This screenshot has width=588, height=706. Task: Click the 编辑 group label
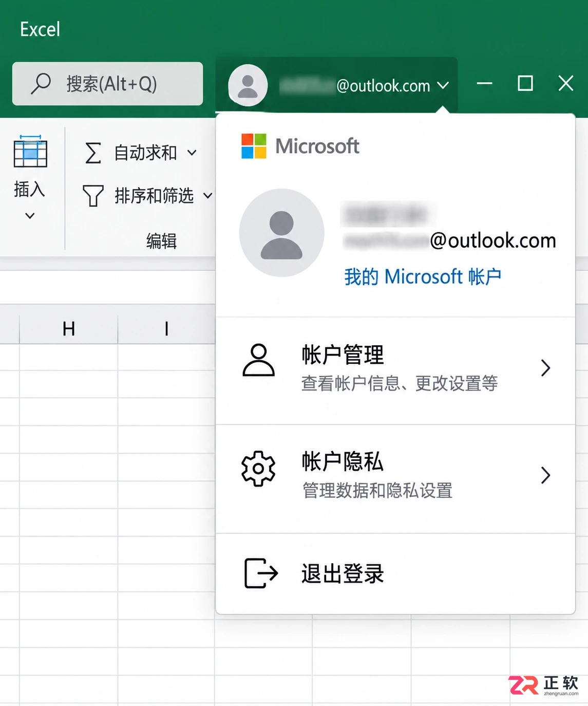tap(162, 241)
